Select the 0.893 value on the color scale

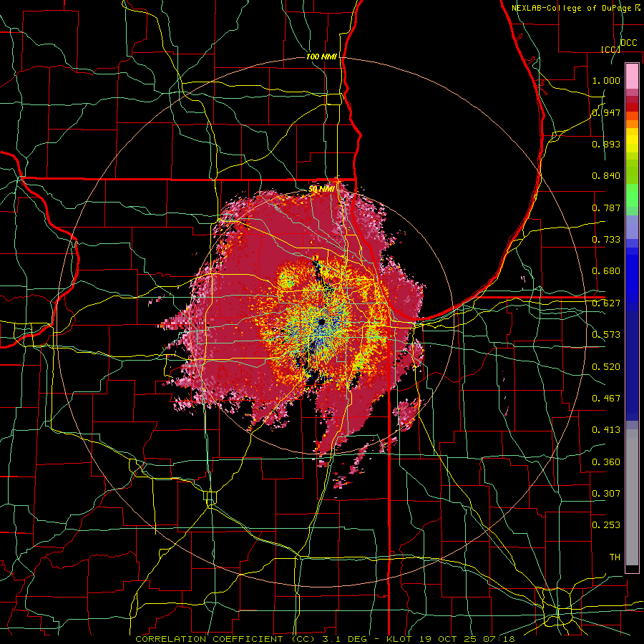point(606,144)
